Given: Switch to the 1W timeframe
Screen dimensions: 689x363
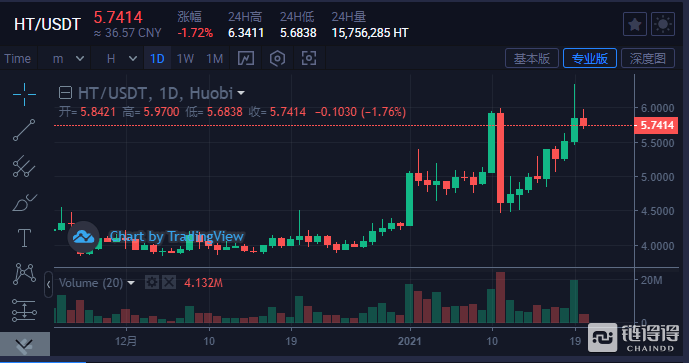Looking at the screenshot, I should pos(185,58).
